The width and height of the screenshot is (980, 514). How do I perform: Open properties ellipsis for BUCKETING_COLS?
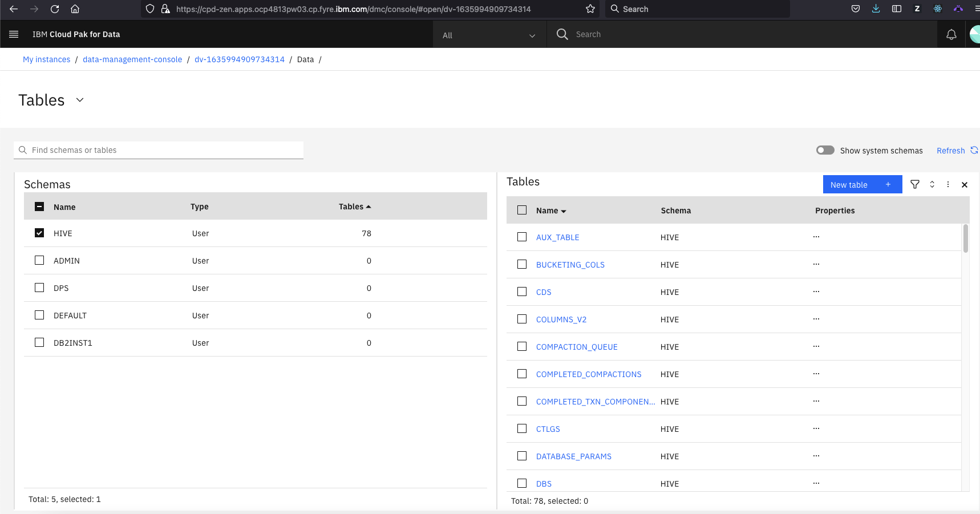click(816, 264)
